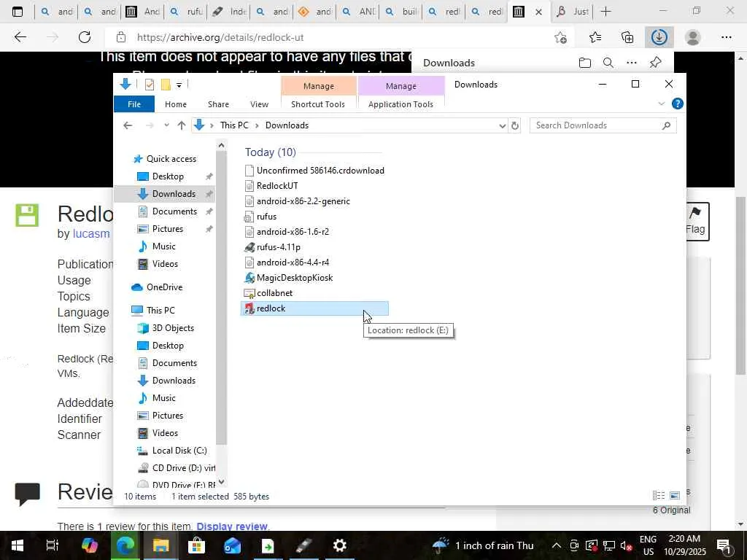The image size is (747, 560).
Task: Click the Display review link
Action: click(x=231, y=526)
